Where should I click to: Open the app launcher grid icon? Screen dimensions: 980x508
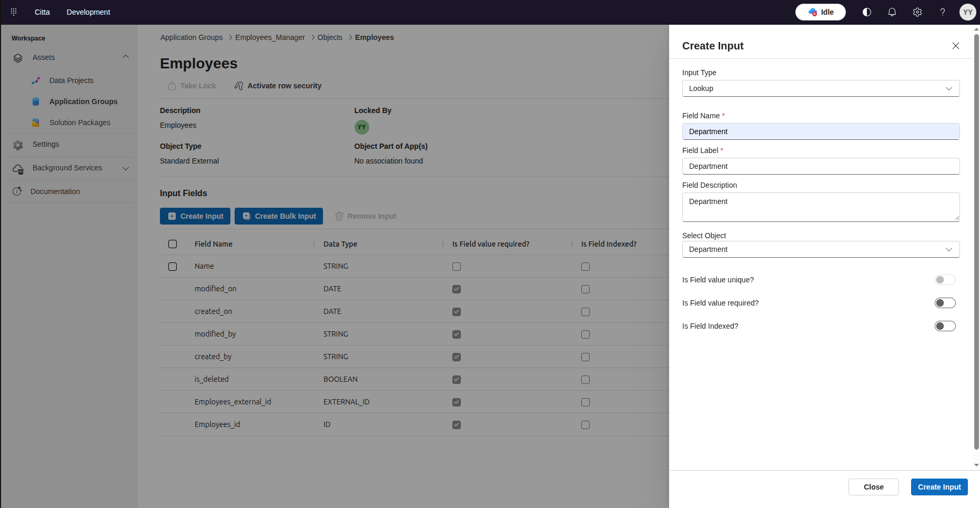coord(14,12)
